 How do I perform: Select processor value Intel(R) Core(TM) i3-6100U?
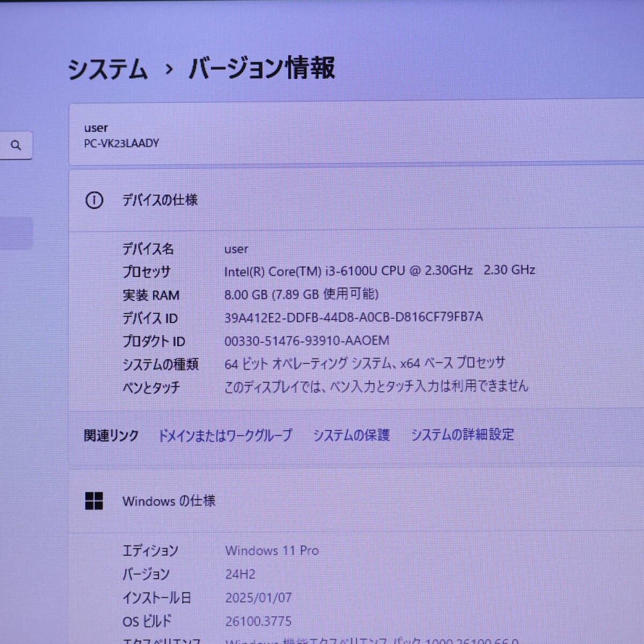pyautogui.click(x=380, y=270)
